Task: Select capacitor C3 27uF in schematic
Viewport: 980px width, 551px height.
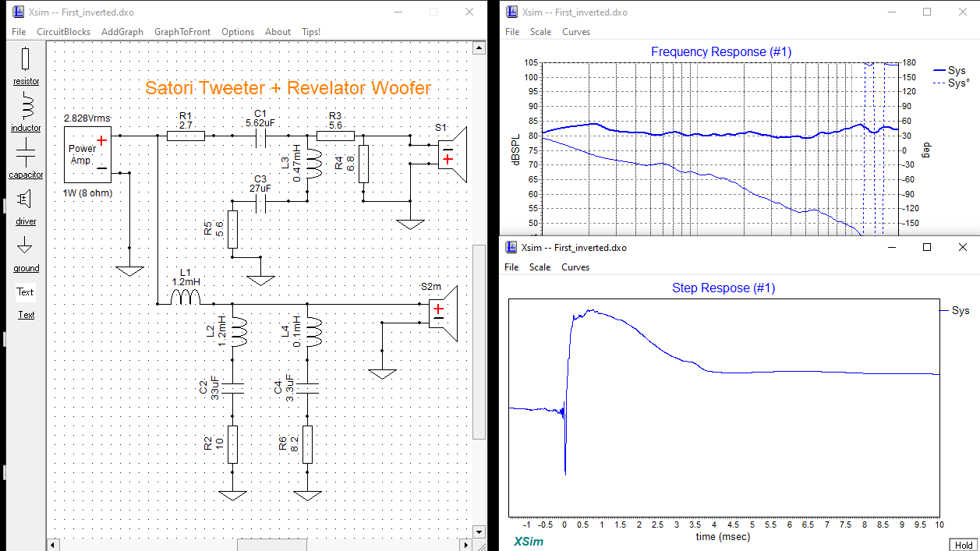Action: pos(261,203)
